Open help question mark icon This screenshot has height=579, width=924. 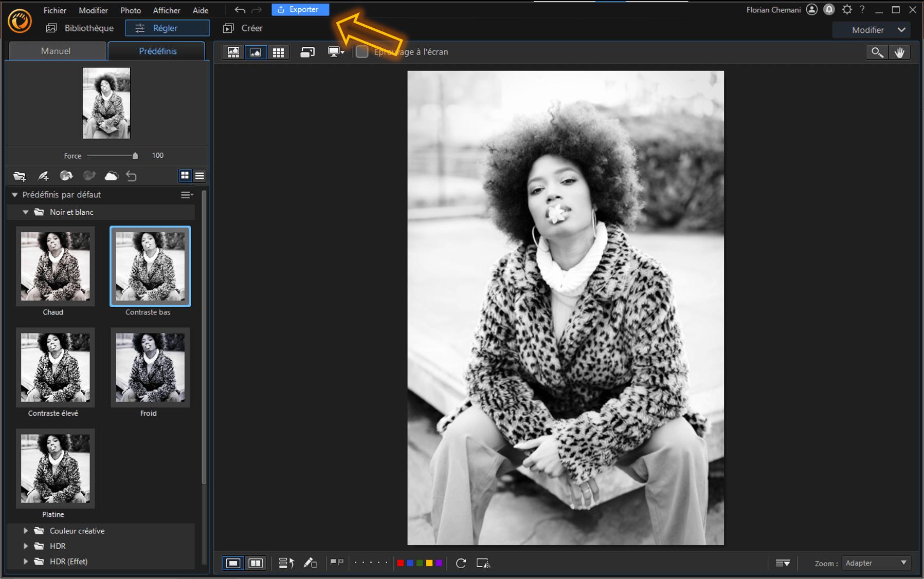[862, 9]
